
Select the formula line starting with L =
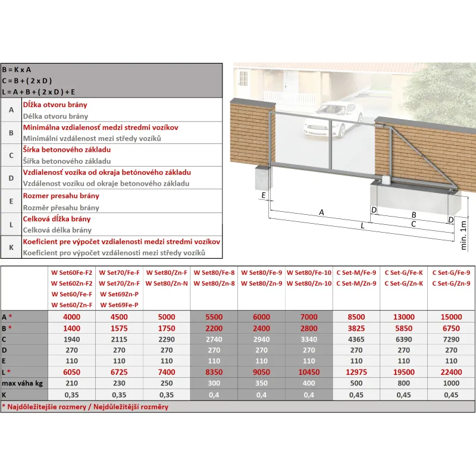39,91
